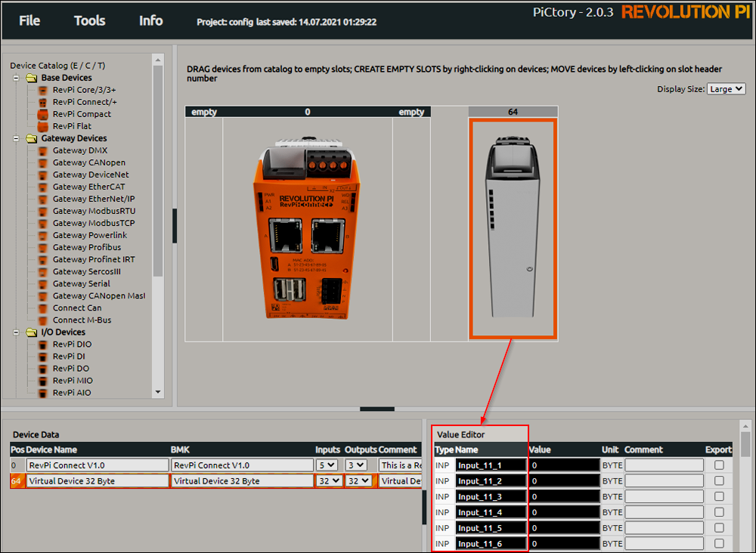Click the device catalog scroll down arrow
Screen dimensions: 756x553
point(158,393)
